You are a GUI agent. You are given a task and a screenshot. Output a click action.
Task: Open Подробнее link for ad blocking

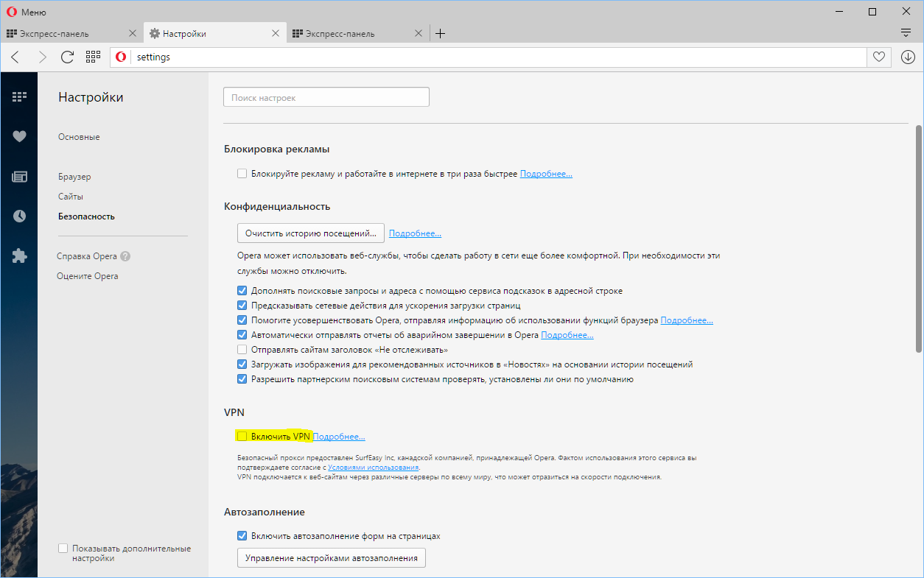pyautogui.click(x=546, y=174)
